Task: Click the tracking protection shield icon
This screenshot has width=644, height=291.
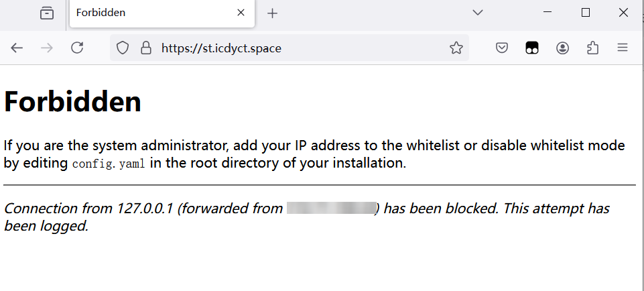Action: tap(123, 48)
